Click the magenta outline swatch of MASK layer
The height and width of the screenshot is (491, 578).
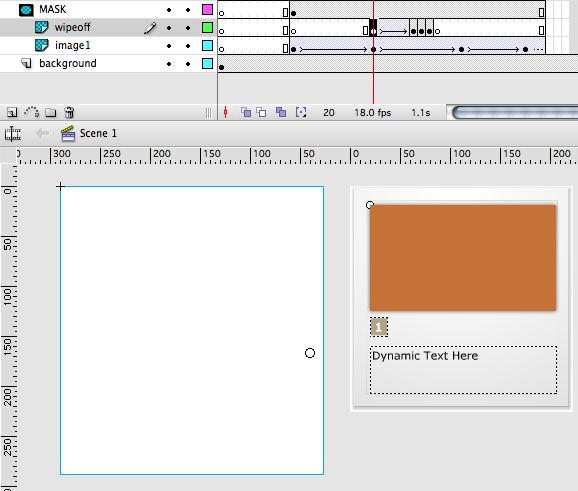pyautogui.click(x=208, y=10)
